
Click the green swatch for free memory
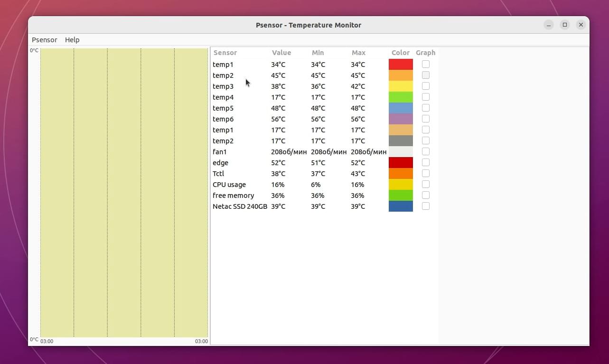401,195
